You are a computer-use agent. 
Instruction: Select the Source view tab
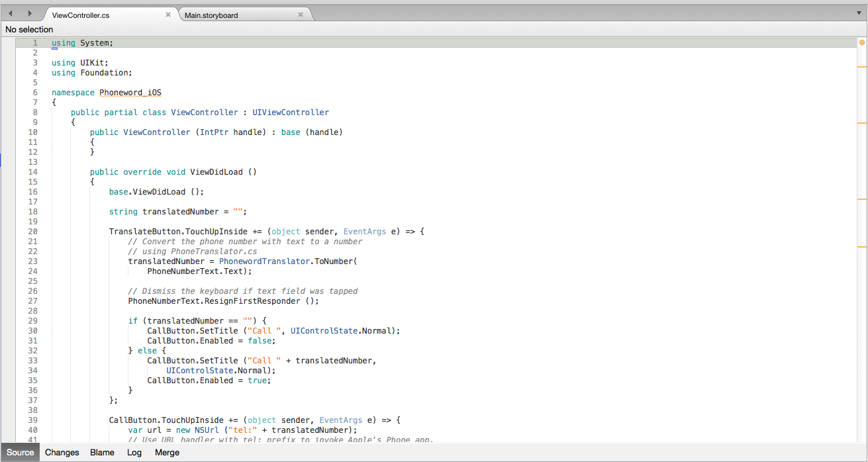tap(20, 453)
